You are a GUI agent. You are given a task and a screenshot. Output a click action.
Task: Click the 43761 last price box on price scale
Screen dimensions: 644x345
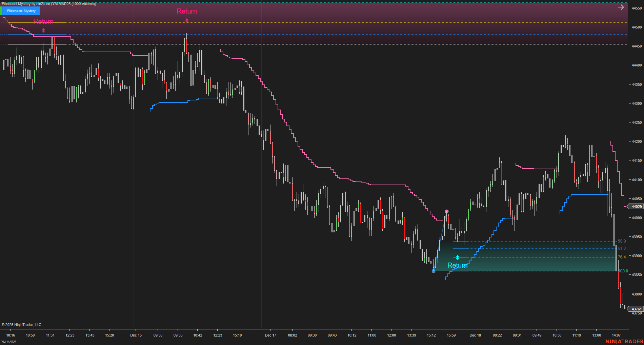637,309
